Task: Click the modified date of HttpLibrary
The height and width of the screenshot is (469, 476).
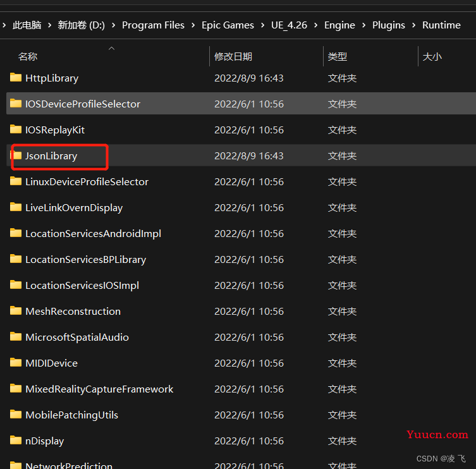Action: point(249,78)
